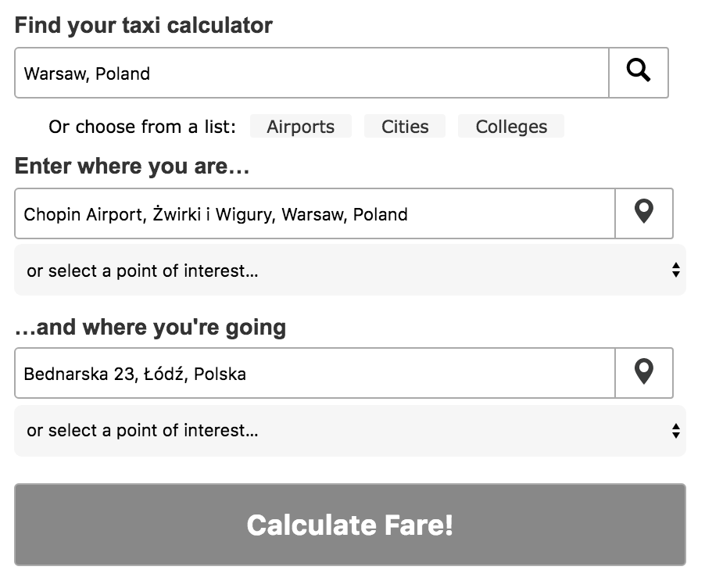Click the '…and where you're going' heading
The image size is (705, 588).
click(x=150, y=327)
